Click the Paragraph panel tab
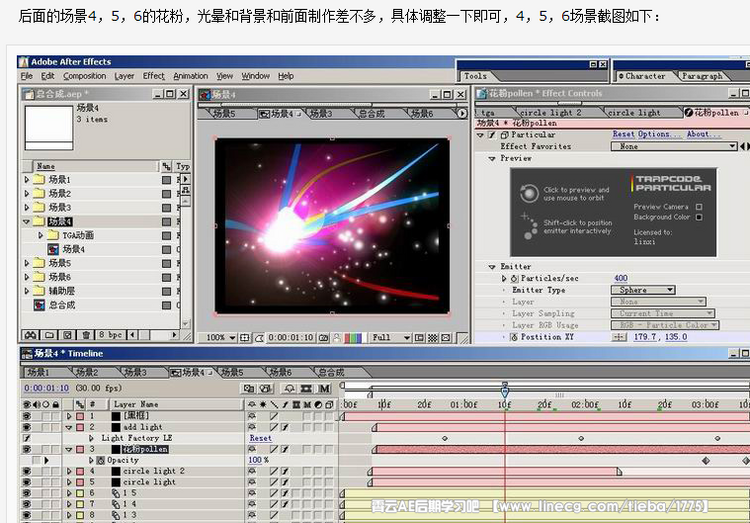Image resolution: width=750 pixels, height=523 pixels. click(x=702, y=76)
